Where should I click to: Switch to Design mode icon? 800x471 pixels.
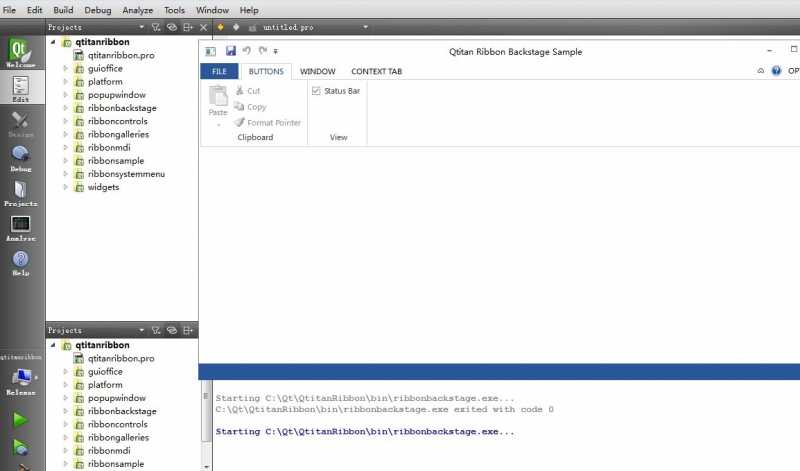pos(20,125)
